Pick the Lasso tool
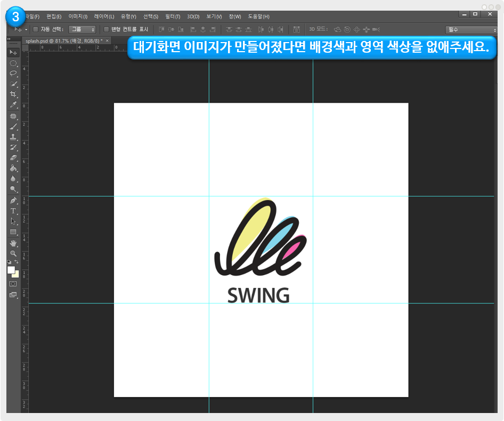Screen dimensions: 504x421 point(13,73)
